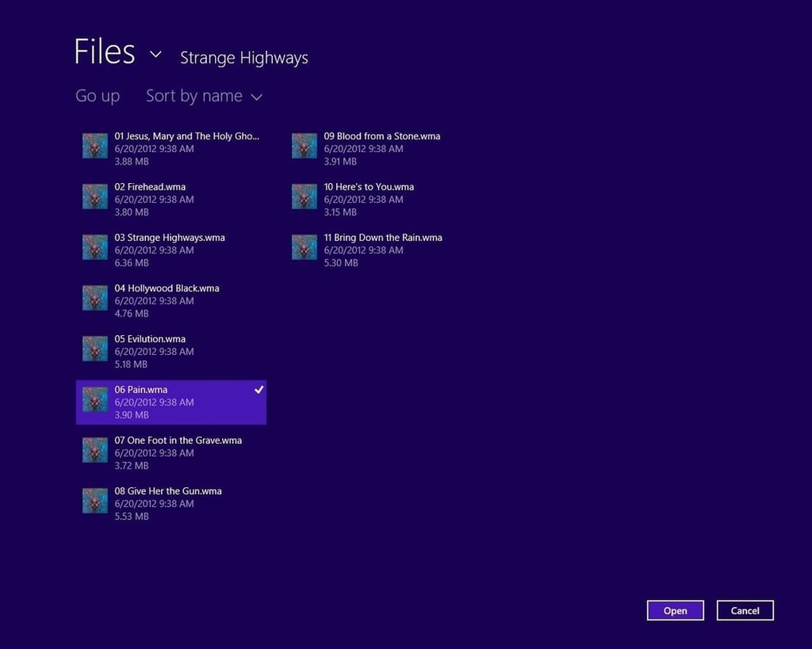Select the 11 Bring Down the Rain.wma entry
This screenshot has height=649, width=812.
[x=380, y=250]
